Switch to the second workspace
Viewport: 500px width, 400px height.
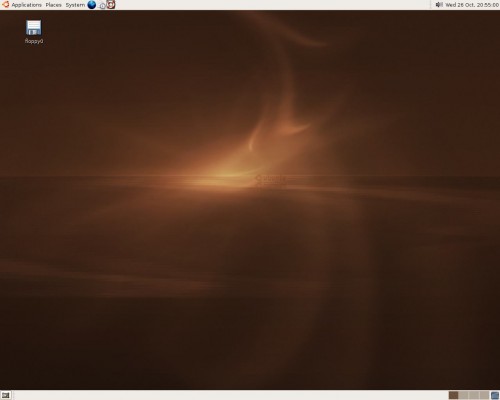point(463,395)
